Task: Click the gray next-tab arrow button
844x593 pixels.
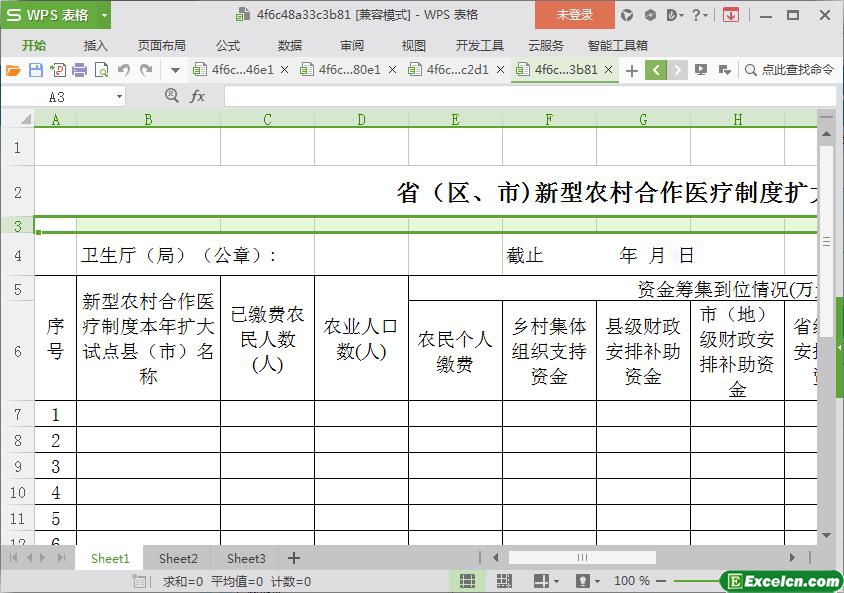Action: pyautogui.click(x=677, y=70)
